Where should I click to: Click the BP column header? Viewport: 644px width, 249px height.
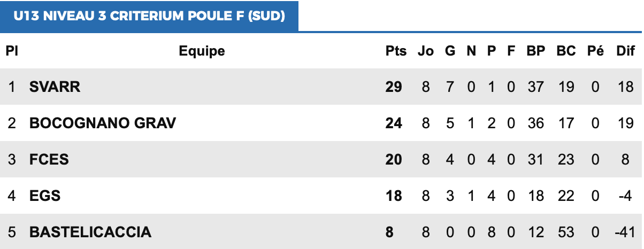(535, 51)
